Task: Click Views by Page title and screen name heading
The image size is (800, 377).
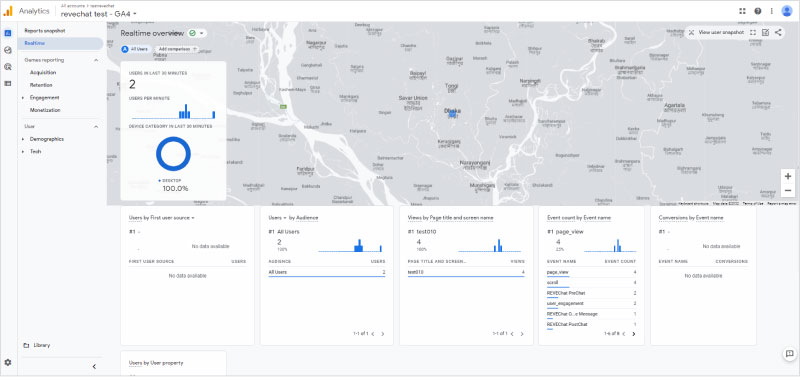Action: coord(451,218)
